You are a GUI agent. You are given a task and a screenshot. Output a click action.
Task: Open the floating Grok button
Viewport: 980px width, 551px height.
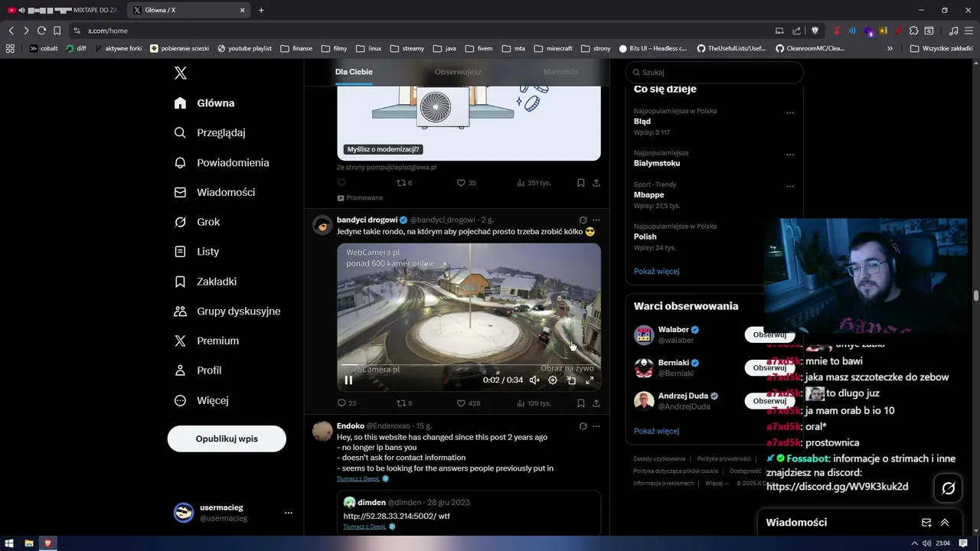pyautogui.click(x=948, y=488)
